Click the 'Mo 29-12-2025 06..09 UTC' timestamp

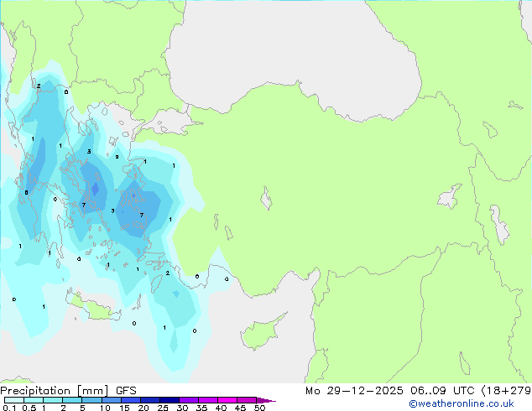389,391
